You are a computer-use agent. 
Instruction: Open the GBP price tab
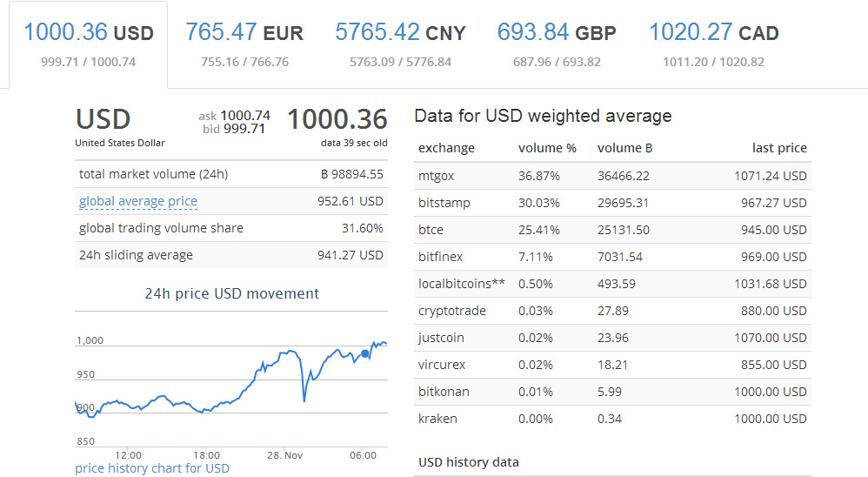point(557,44)
